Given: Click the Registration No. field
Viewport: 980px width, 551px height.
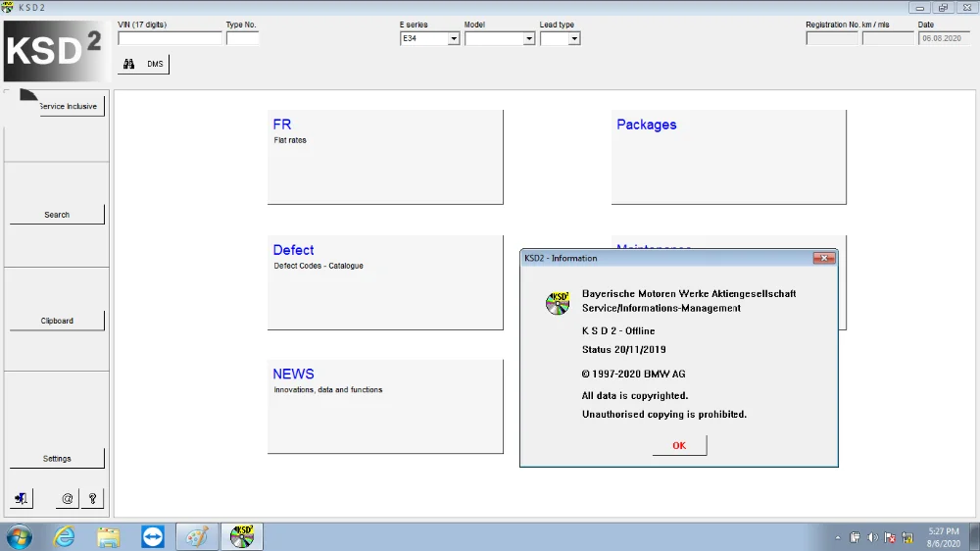Looking at the screenshot, I should pyautogui.click(x=832, y=38).
